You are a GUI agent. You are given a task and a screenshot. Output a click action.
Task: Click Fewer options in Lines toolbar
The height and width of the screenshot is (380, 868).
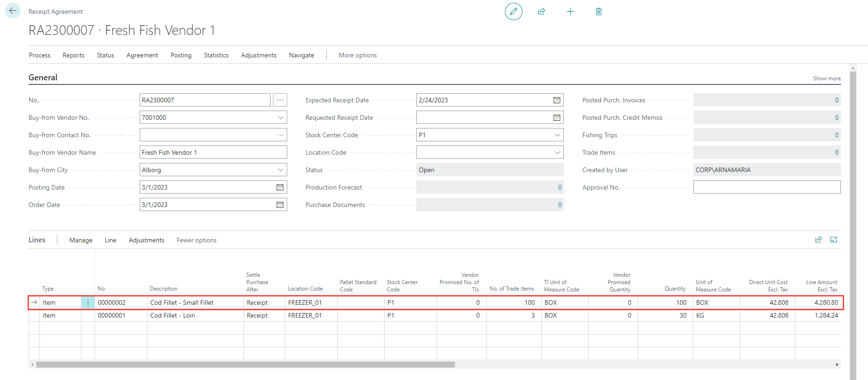196,240
